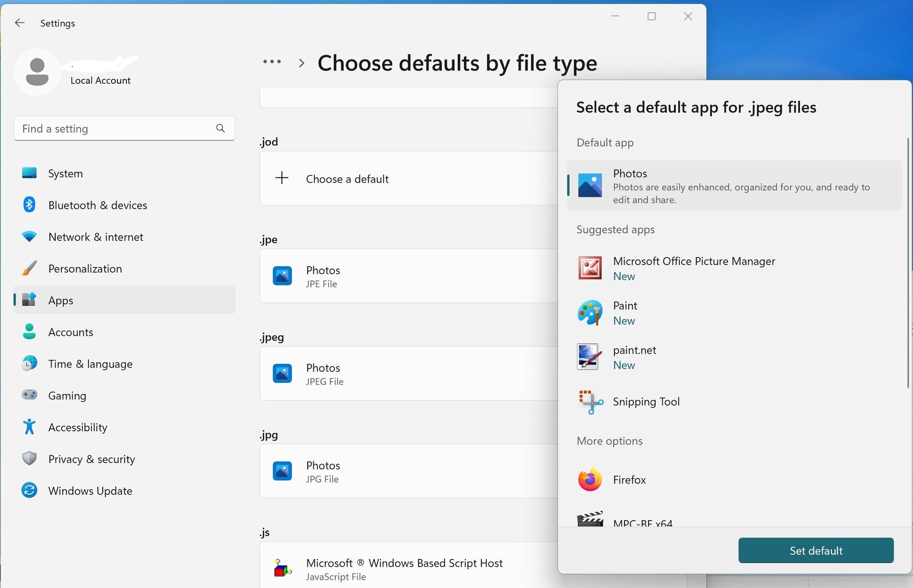913x588 pixels.
Task: Click Gaming label in sidebar
Action: 67,396
